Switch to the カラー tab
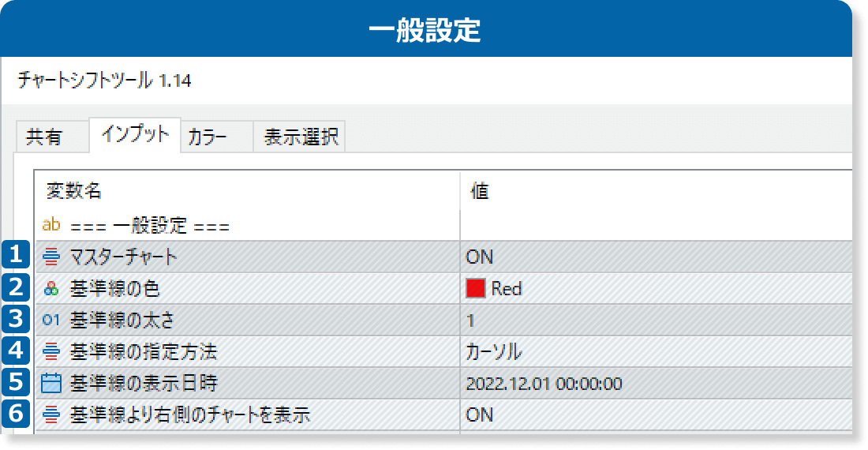Viewport: 868px width, 450px height. pos(217,136)
